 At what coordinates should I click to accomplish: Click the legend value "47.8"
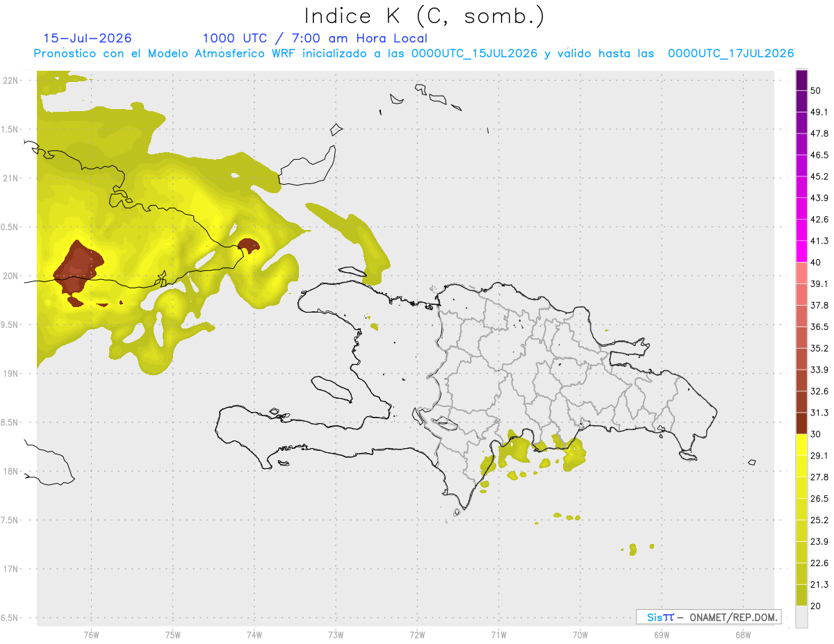tap(819, 133)
